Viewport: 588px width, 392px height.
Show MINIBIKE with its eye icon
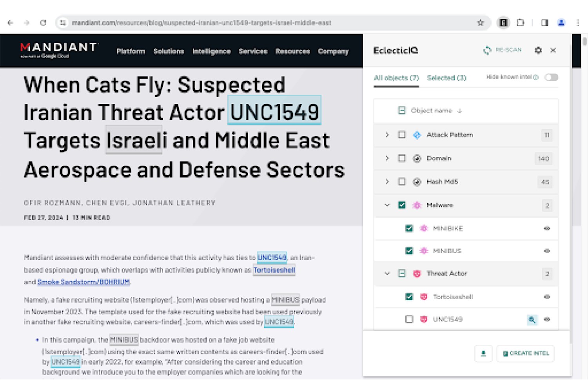point(547,228)
